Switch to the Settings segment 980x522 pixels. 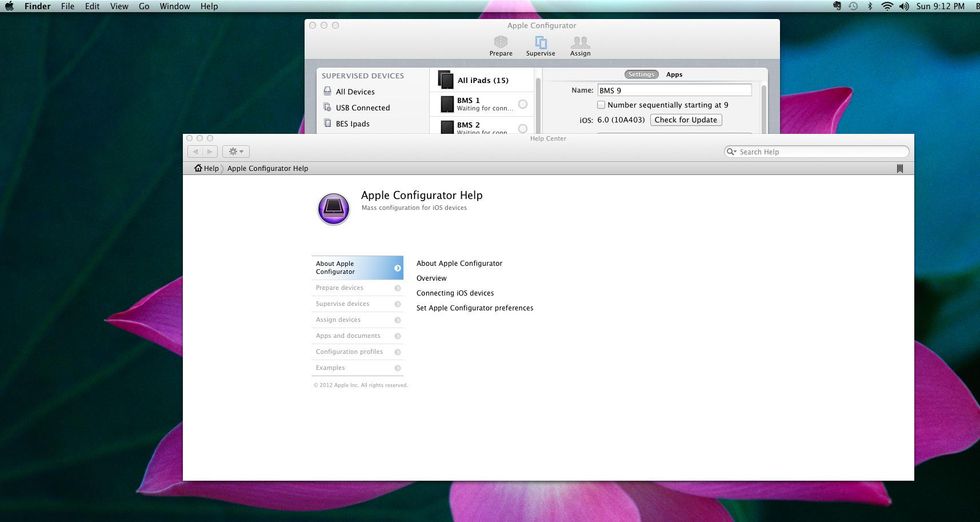tap(641, 74)
